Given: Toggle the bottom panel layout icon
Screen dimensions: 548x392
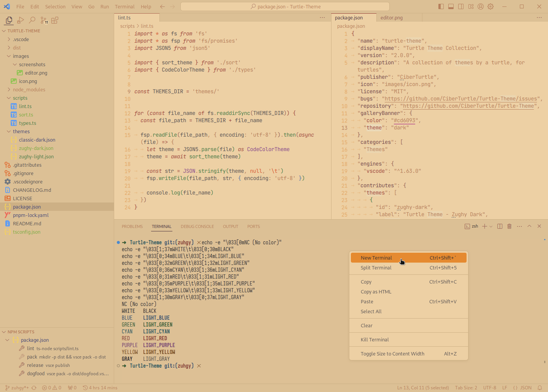Looking at the screenshot, I should tap(451, 6).
